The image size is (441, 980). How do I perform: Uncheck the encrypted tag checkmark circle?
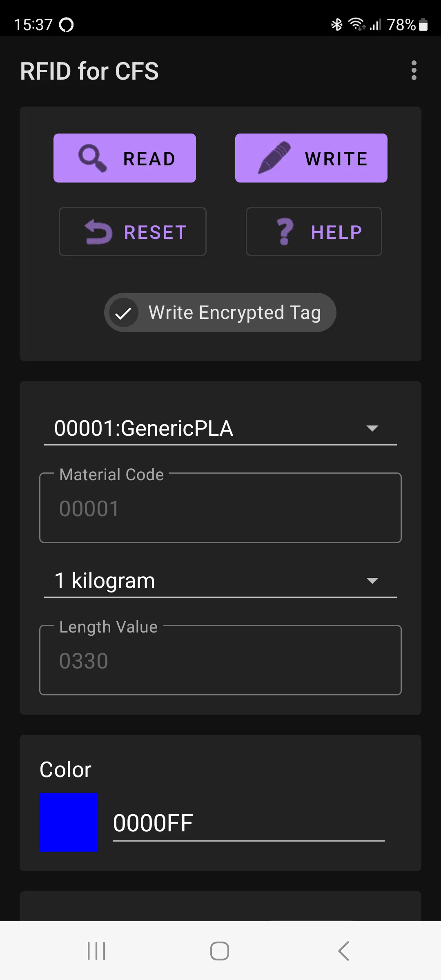click(123, 313)
